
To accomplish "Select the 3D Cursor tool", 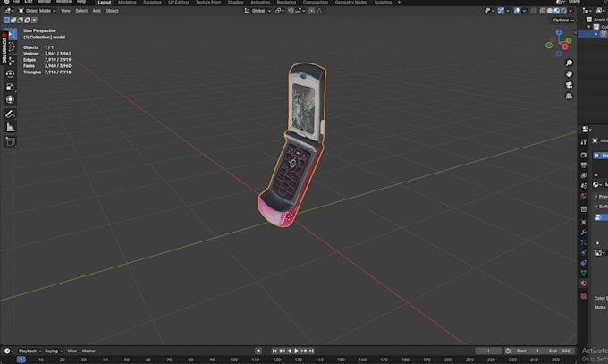I will (11, 47).
